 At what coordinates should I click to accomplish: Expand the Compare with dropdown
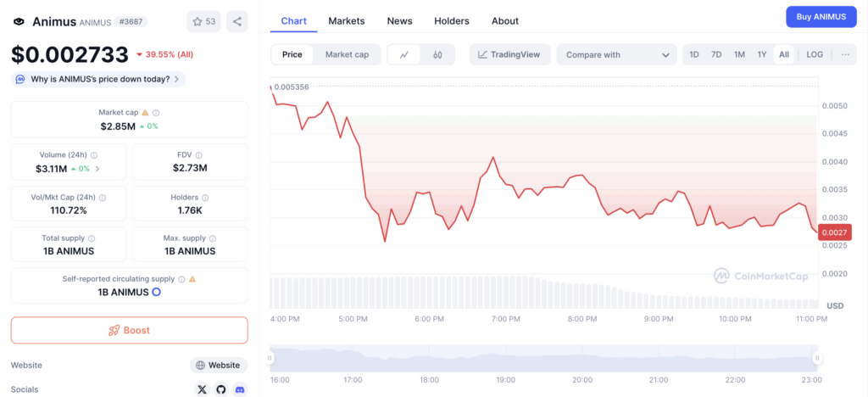[616, 54]
